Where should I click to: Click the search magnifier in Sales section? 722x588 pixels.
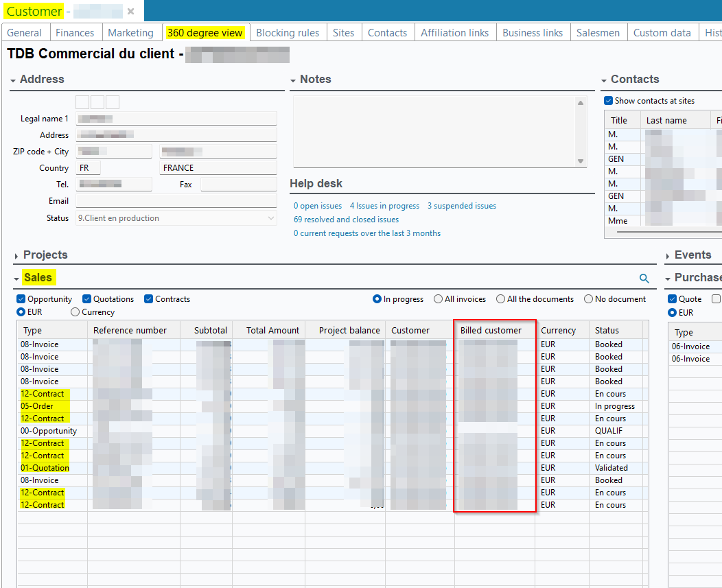[644, 278]
